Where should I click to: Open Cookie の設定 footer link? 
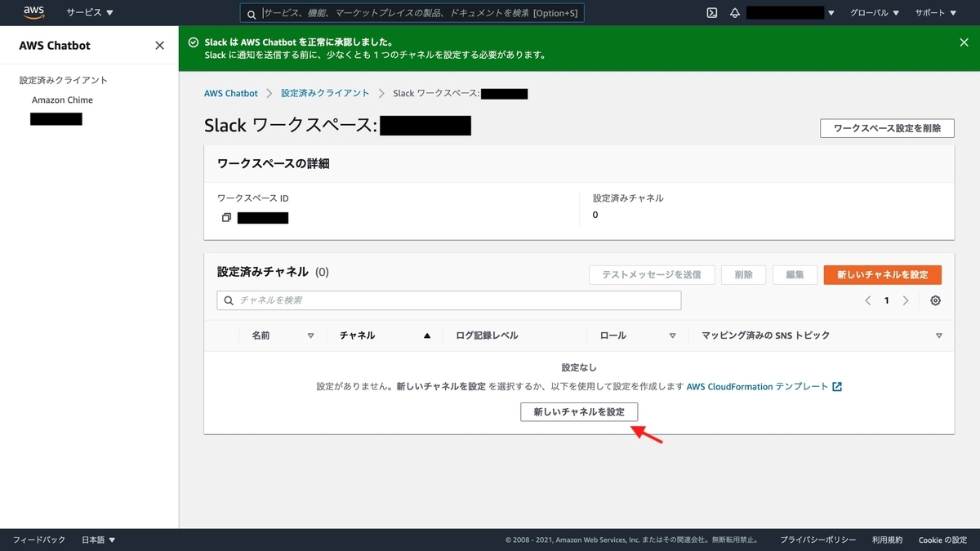(x=943, y=540)
